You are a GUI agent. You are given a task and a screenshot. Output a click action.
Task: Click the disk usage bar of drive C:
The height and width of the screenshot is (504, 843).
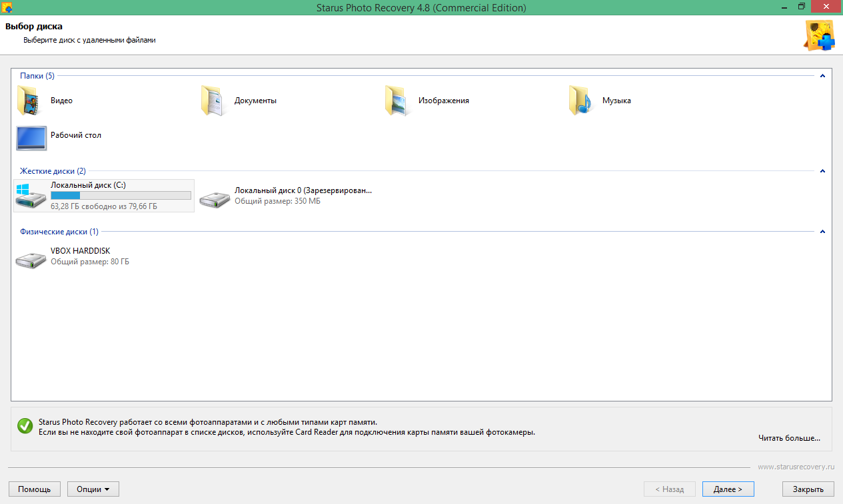120,195
